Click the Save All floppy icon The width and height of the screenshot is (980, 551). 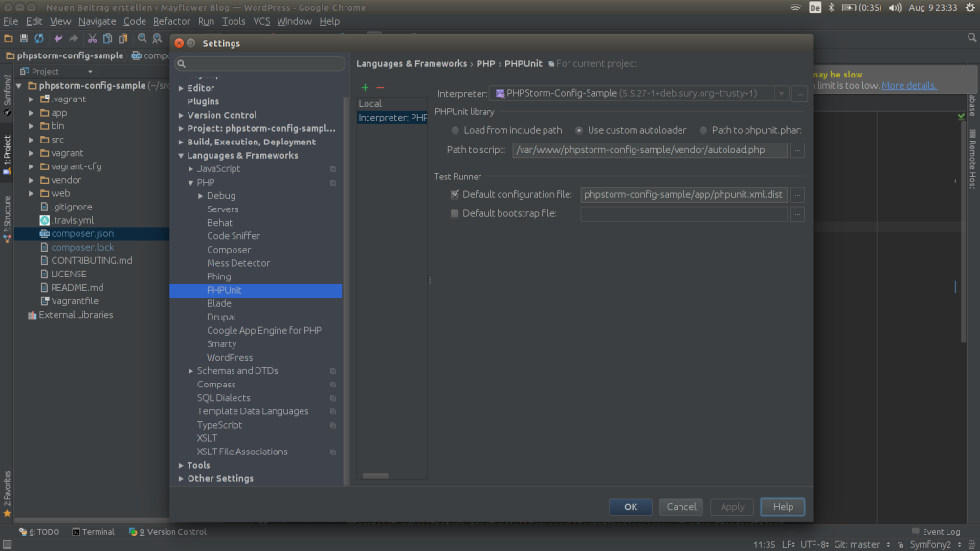pos(24,38)
